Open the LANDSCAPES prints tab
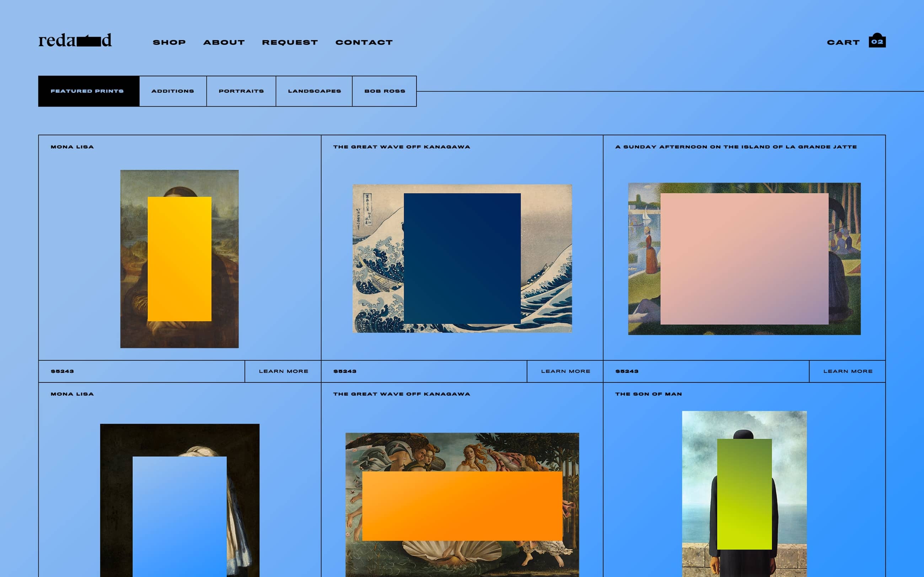The image size is (924, 577). 314,91
